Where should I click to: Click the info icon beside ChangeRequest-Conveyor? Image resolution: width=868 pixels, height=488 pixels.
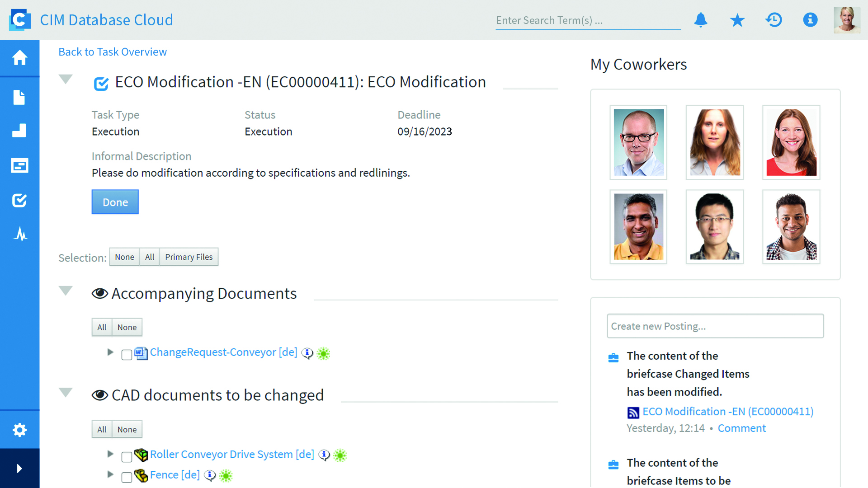307,353
